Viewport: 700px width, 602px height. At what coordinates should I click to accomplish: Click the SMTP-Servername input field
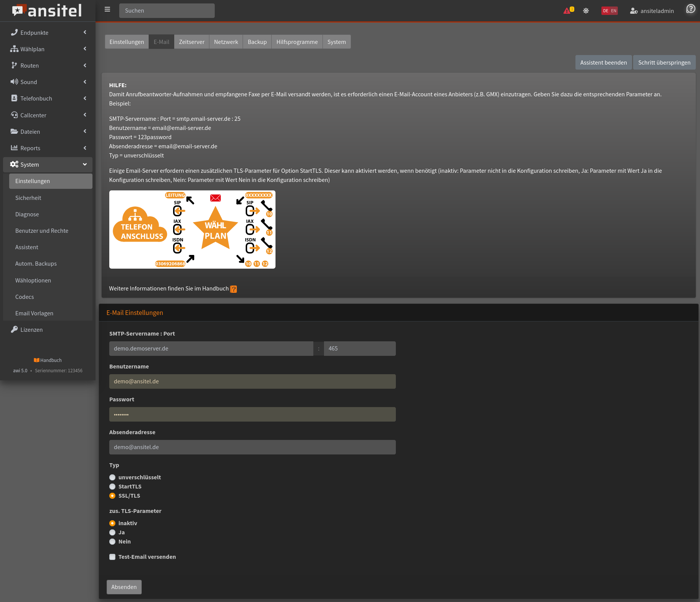coord(211,348)
